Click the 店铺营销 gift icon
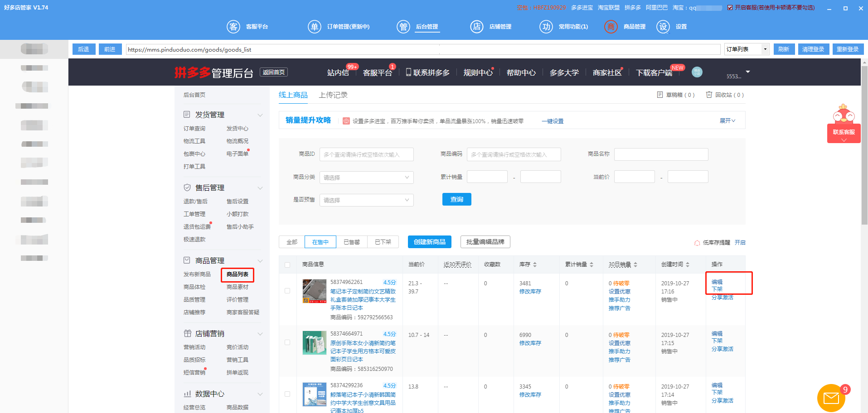 (x=187, y=333)
